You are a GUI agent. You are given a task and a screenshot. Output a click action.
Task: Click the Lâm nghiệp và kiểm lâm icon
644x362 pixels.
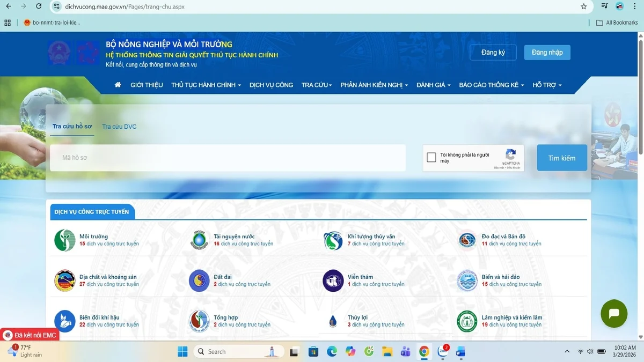click(x=467, y=321)
